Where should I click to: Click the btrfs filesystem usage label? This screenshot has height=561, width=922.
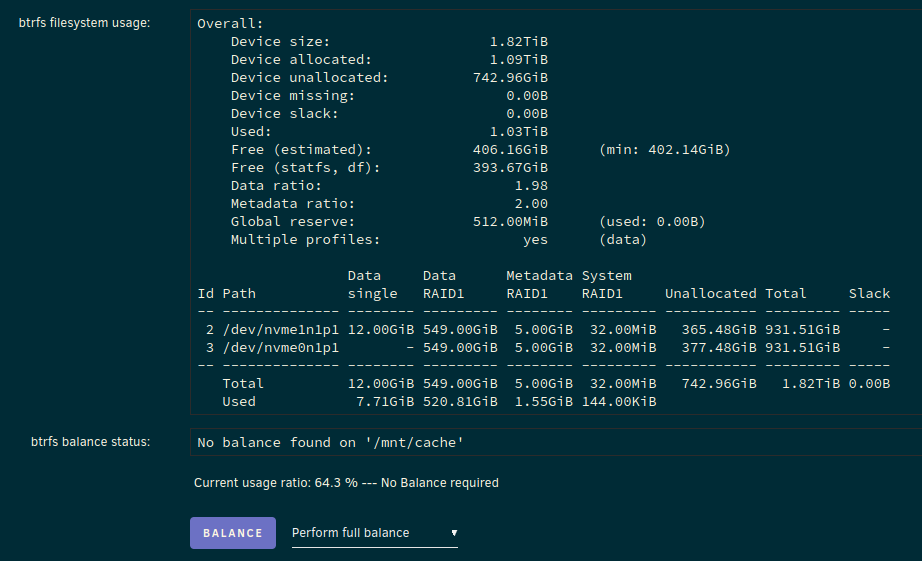84,23
